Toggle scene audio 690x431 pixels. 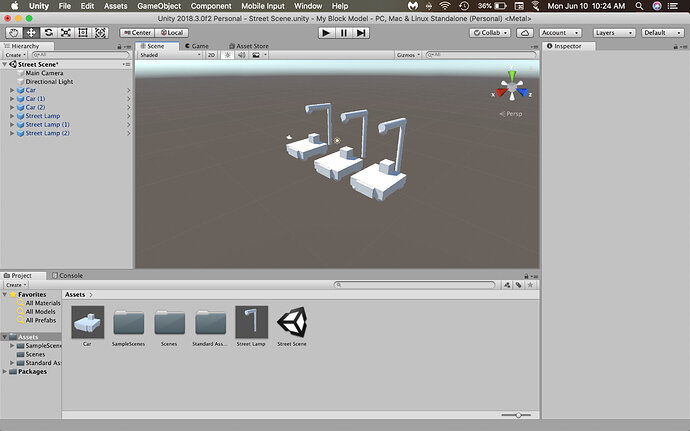[x=242, y=55]
